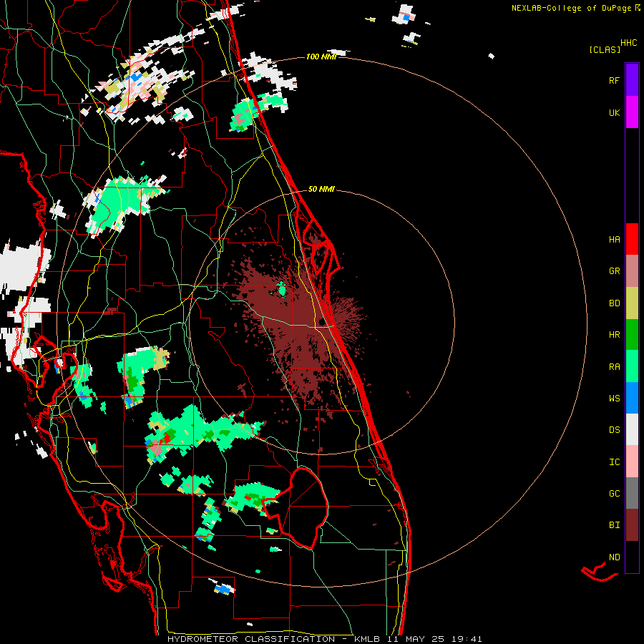Viewport: 644px width, 644px height.
Task: Click the RF legend label
Action: (x=614, y=80)
